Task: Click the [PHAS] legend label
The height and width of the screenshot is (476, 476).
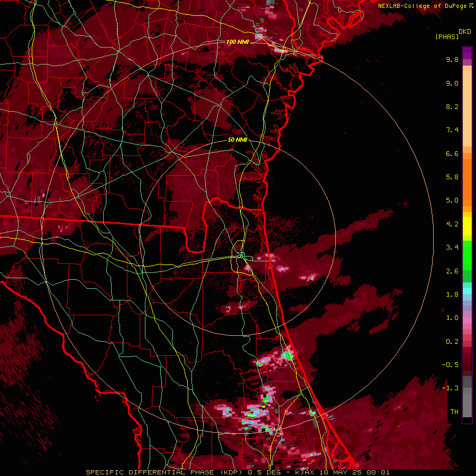Action: pos(447,36)
